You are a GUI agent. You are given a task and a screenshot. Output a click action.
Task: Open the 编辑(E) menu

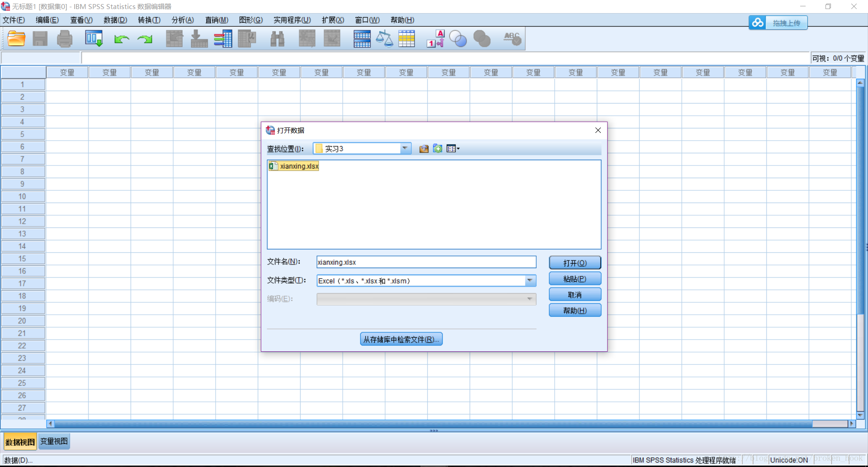coord(47,20)
